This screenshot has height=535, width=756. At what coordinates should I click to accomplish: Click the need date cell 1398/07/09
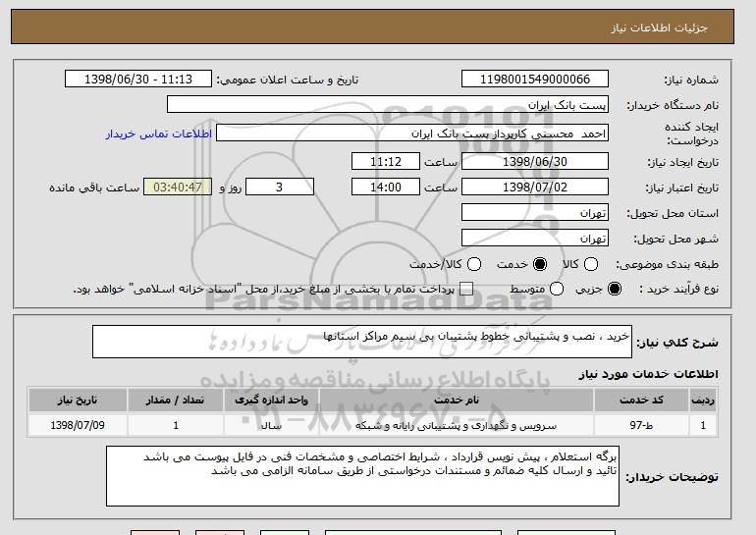tap(78, 426)
